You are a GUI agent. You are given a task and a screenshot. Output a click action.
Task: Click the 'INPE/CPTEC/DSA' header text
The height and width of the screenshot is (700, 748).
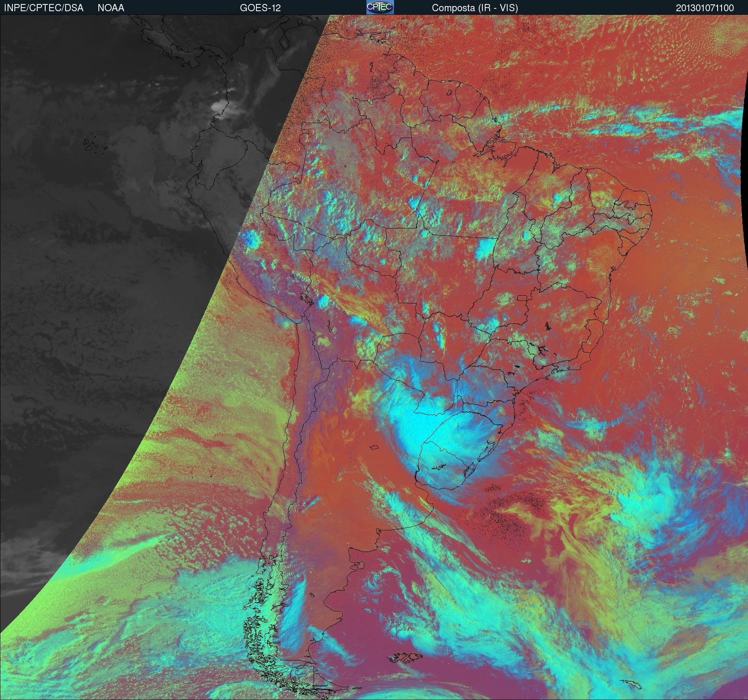[44, 8]
